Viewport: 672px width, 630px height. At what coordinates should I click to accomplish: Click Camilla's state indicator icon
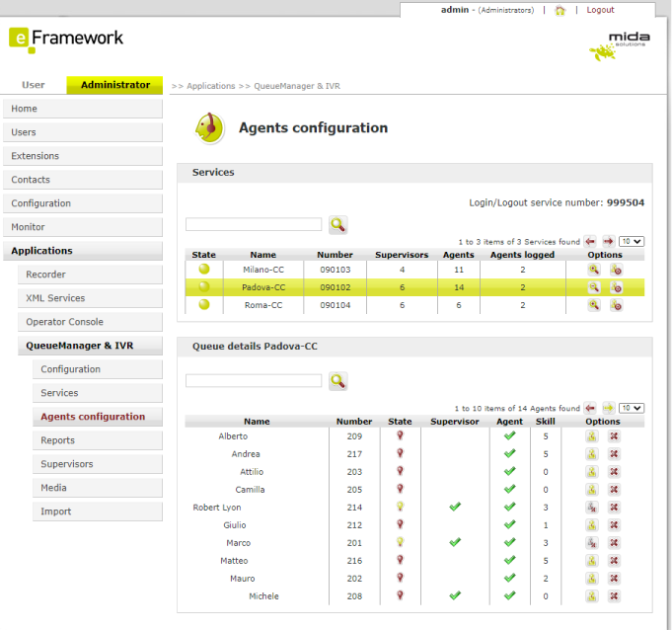point(400,489)
